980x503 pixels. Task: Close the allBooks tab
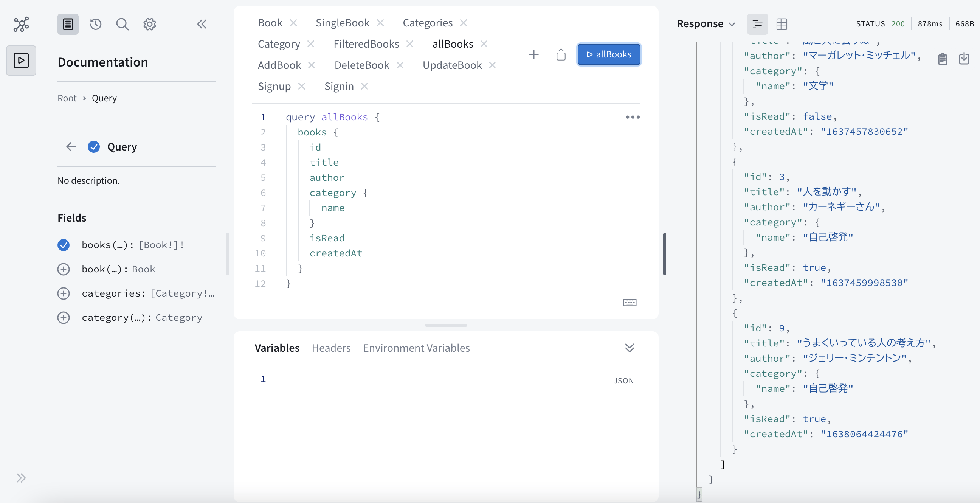(484, 44)
